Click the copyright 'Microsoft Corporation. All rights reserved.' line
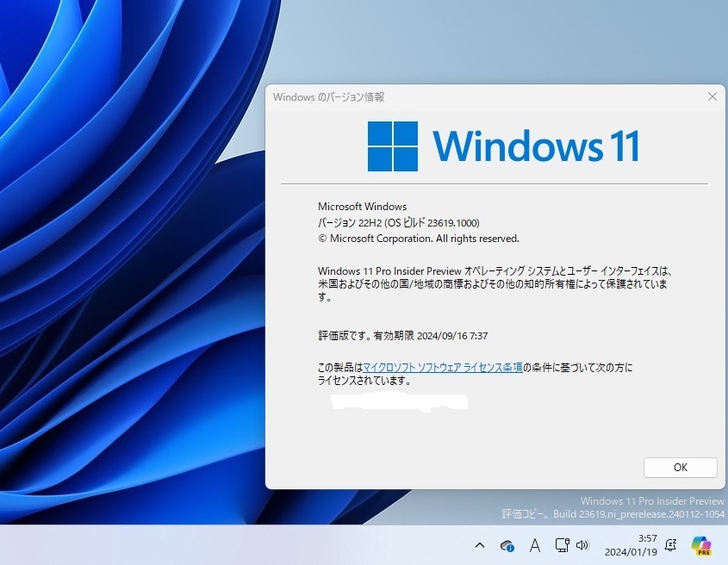 [x=419, y=239]
